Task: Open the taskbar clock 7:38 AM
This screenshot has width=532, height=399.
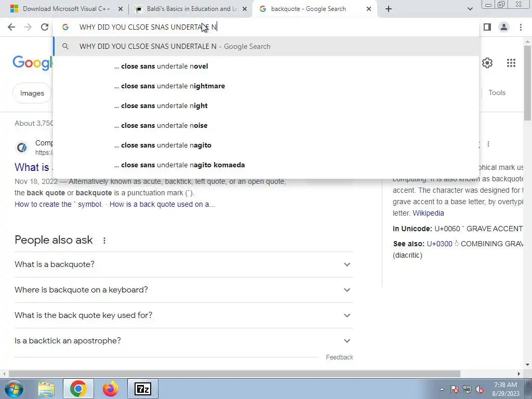Action: pos(506,389)
